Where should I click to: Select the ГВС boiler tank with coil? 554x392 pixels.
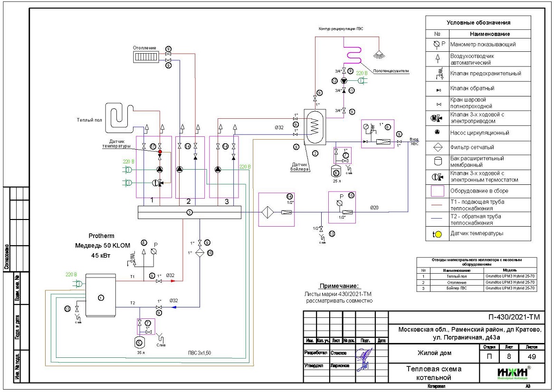tap(314, 126)
